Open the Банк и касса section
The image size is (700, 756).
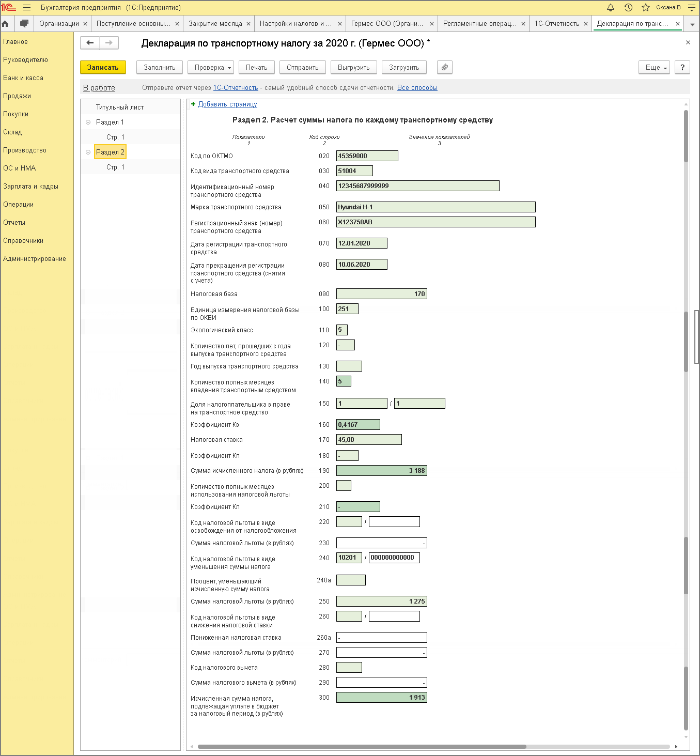[x=23, y=78]
